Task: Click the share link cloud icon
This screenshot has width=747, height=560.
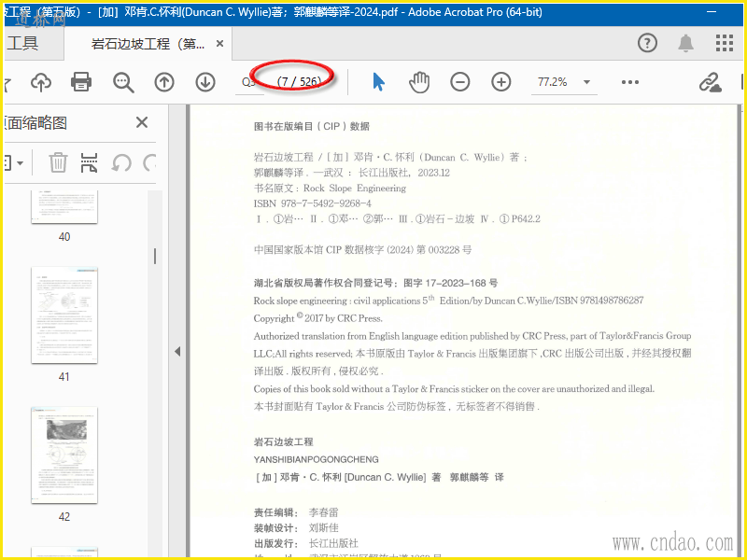Action: click(x=710, y=82)
